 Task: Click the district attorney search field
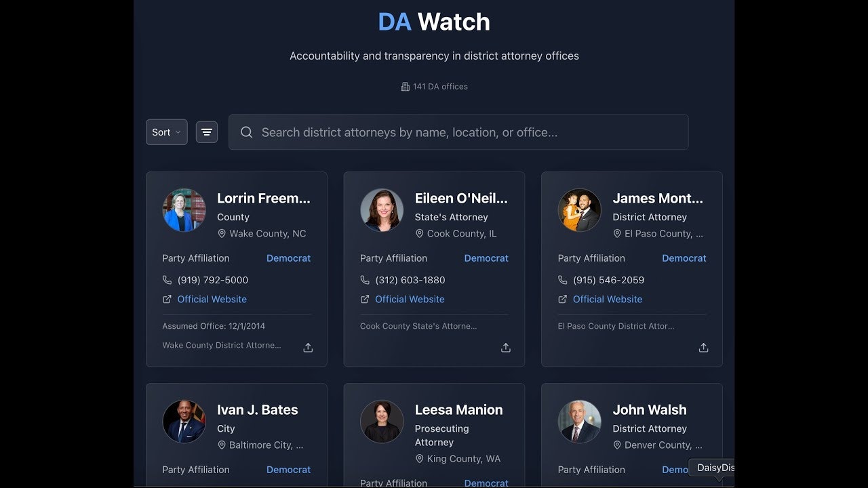click(458, 132)
